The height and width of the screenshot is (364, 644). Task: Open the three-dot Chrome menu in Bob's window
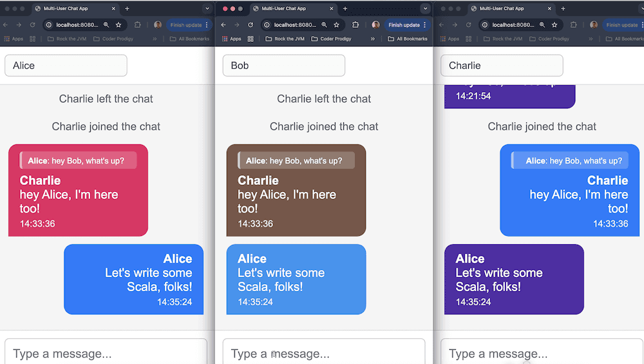click(424, 25)
